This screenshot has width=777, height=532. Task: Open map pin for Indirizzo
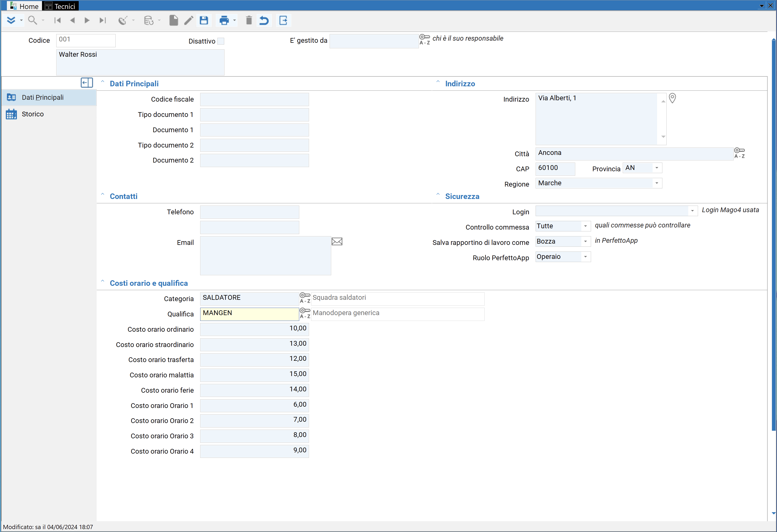(x=672, y=98)
